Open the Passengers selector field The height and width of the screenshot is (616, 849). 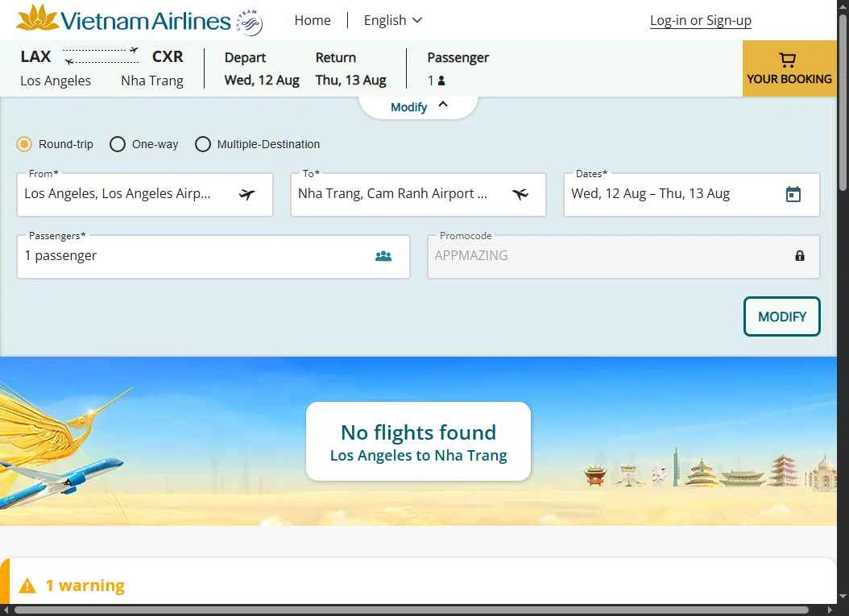[213, 257]
